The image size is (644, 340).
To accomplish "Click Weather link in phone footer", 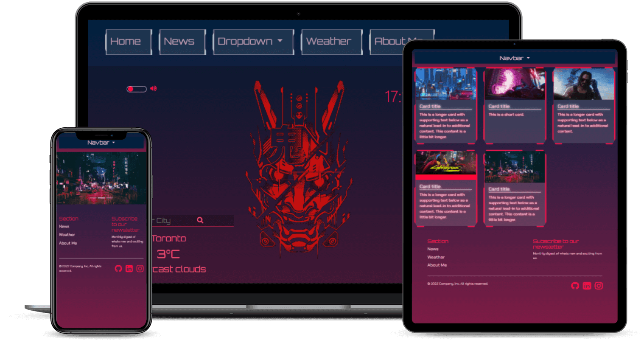I will tap(67, 235).
